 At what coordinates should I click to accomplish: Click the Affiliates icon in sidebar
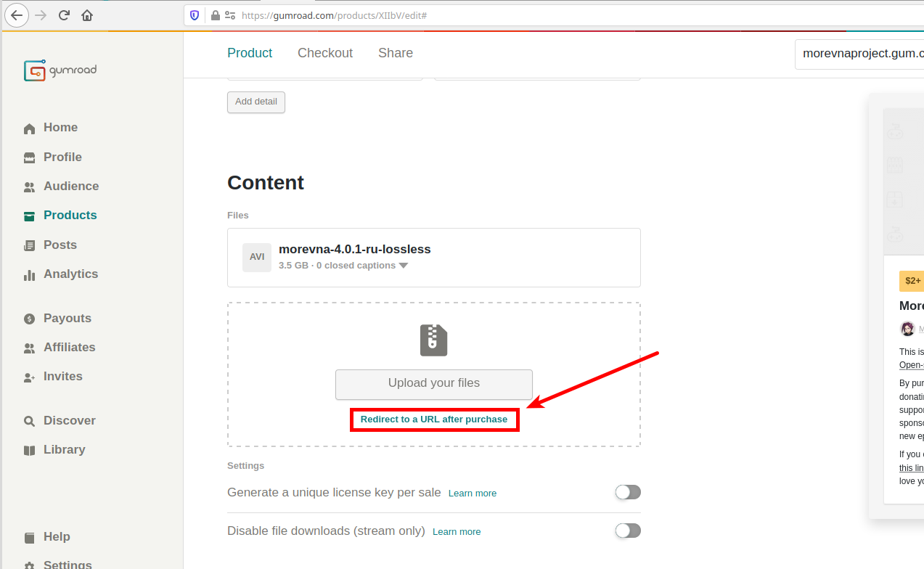tap(29, 348)
